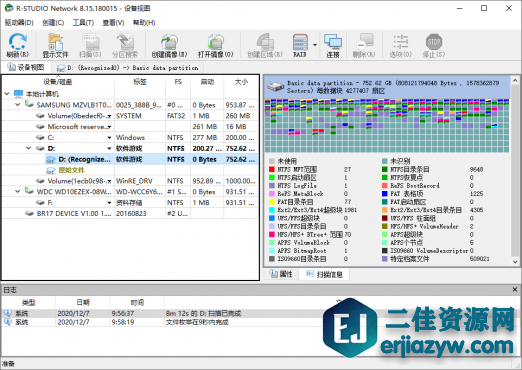This screenshot has height=370, width=522.
Task: Switch to the 扫描信息 tab
Action: pos(325,274)
